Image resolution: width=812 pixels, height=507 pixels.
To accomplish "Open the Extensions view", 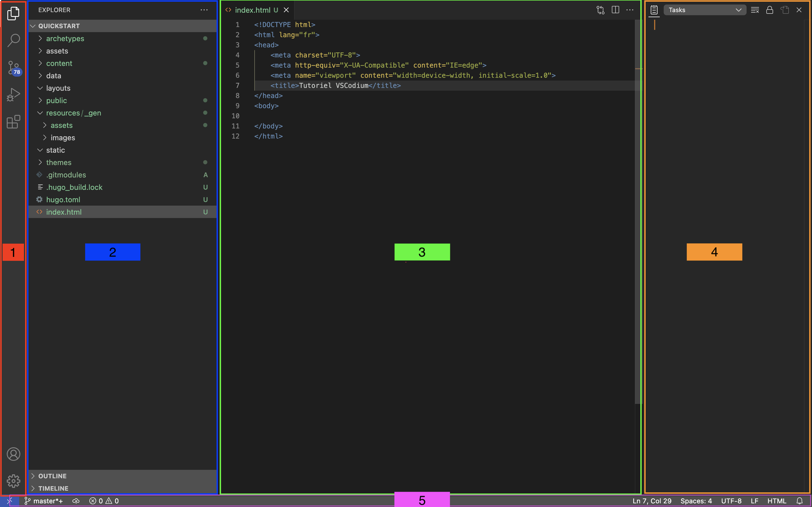I will (x=14, y=122).
